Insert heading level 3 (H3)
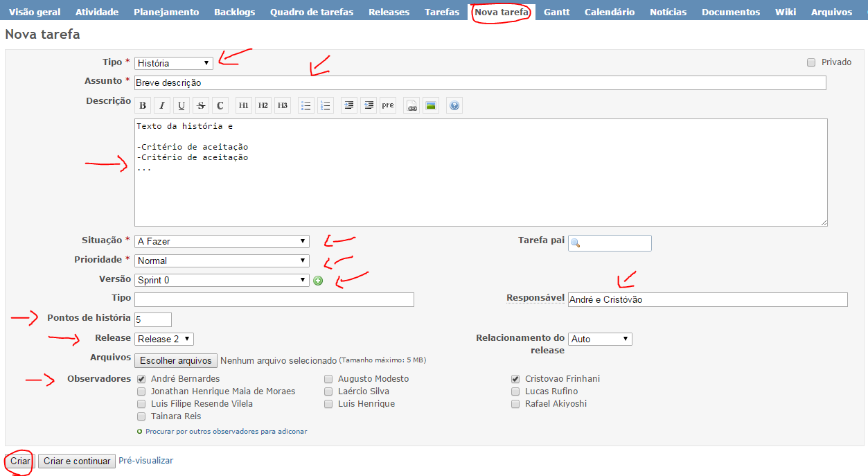 283,105
